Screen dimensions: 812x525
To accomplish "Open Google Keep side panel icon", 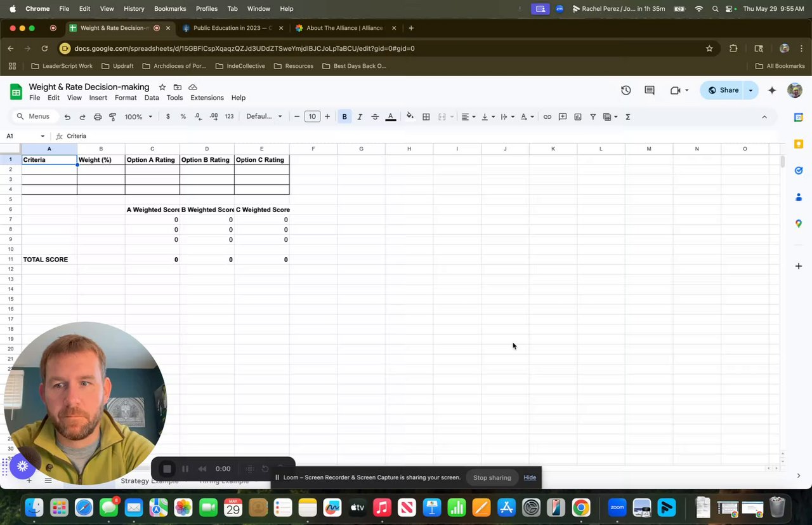I will (799, 144).
